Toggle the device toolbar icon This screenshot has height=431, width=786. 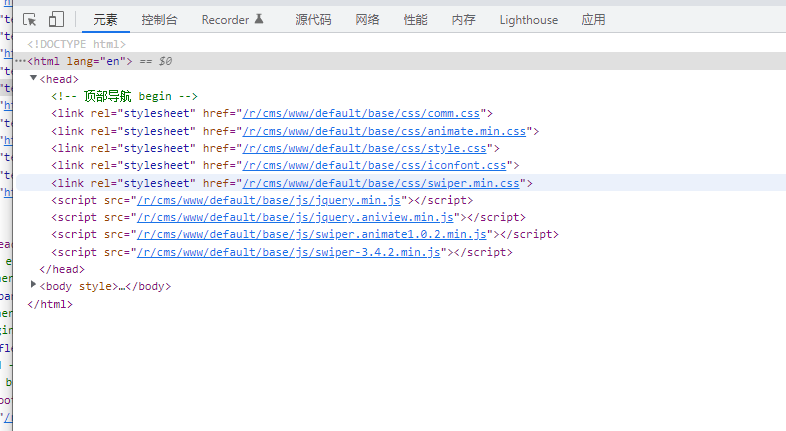(56, 19)
